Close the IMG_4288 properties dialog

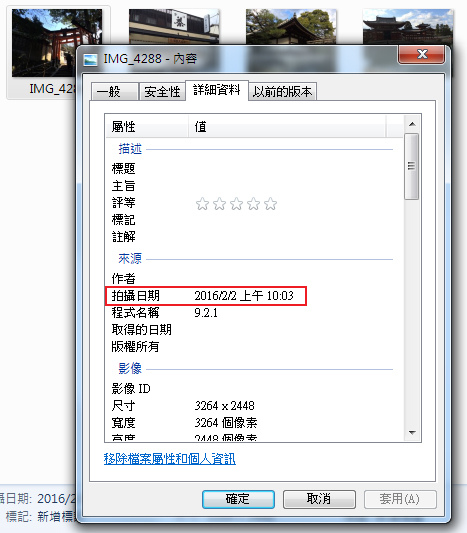(x=421, y=54)
